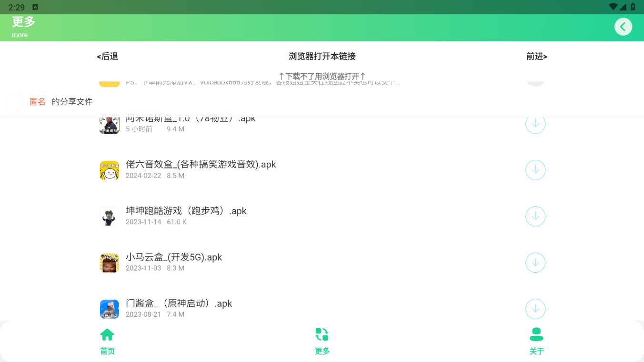This screenshot has height=362, width=644.
Task: Click 浏览器打开本链接 to open in browser
Action: click(322, 56)
